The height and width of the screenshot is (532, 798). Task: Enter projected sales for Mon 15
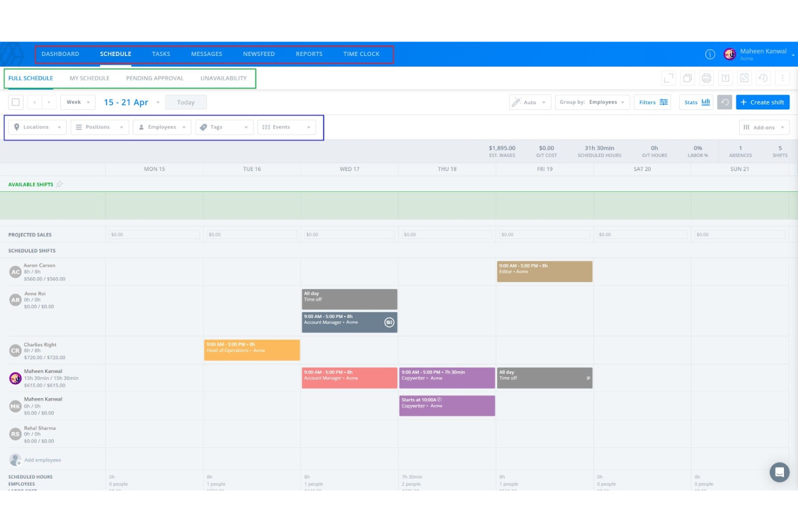point(154,234)
